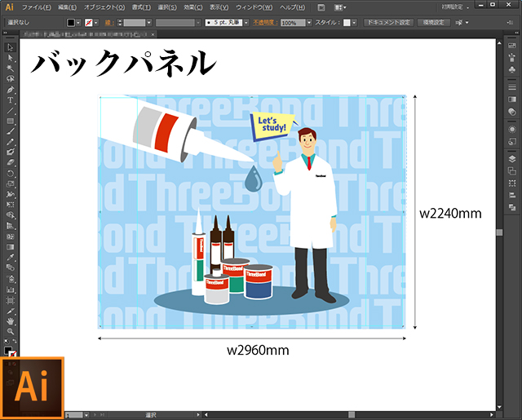This screenshot has height=420, width=522.
Task: Open the Swatches panel icon
Action: tap(512, 46)
